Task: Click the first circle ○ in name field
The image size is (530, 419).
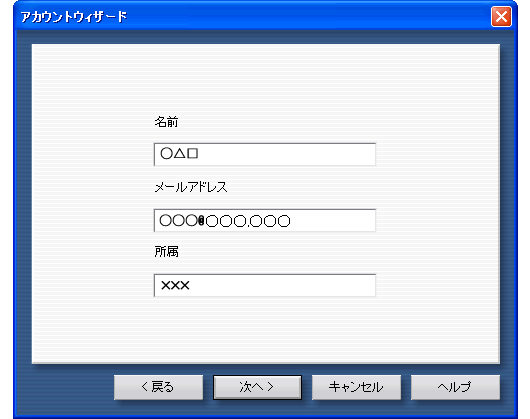Action: point(166,154)
